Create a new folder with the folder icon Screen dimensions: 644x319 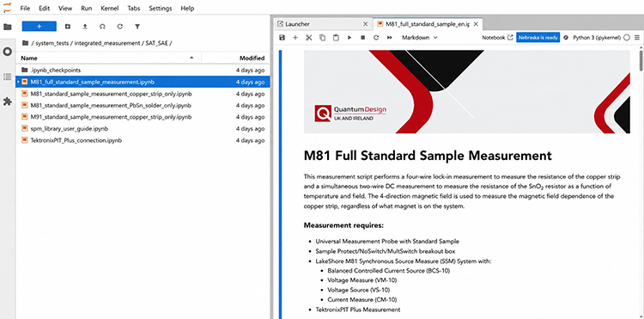coord(68,27)
